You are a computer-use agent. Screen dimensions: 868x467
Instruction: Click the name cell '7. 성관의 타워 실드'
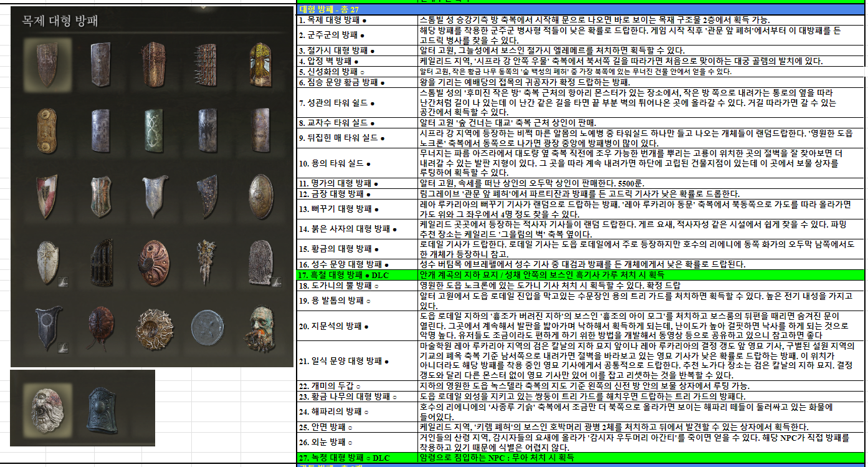pos(358,102)
